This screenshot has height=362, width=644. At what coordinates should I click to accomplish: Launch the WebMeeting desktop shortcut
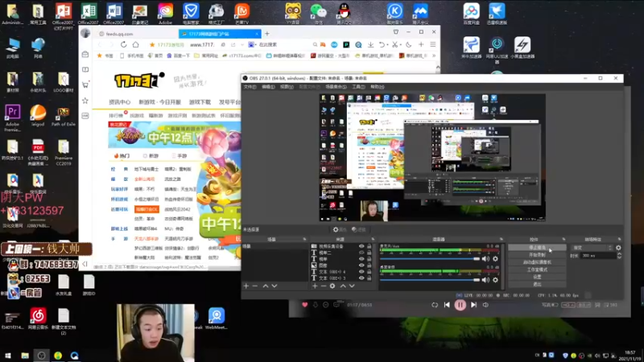[216, 318]
